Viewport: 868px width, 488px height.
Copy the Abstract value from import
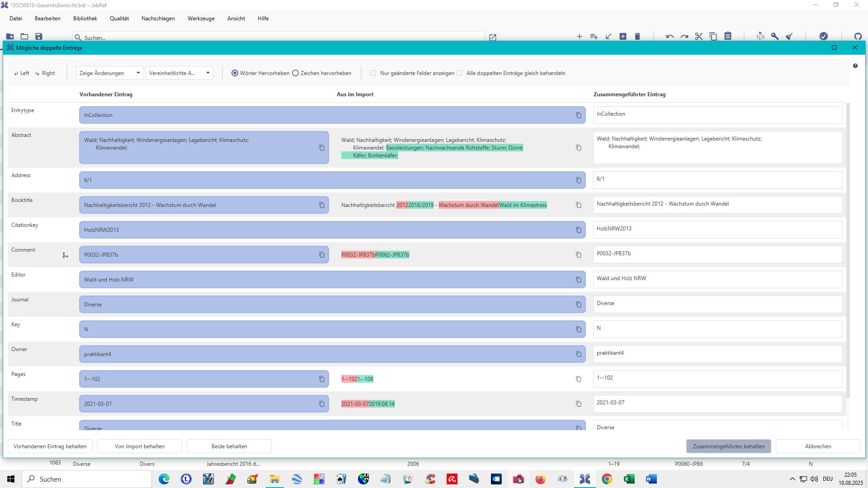pos(578,148)
